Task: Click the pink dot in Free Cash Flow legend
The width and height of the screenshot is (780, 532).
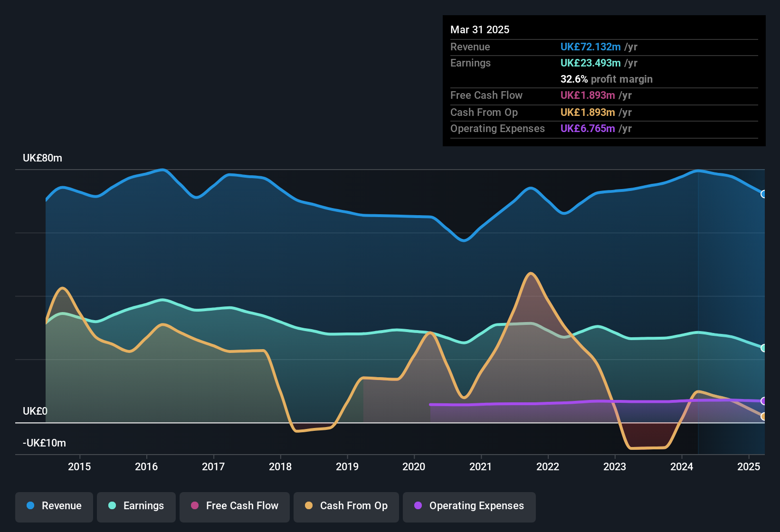Action: coord(195,505)
